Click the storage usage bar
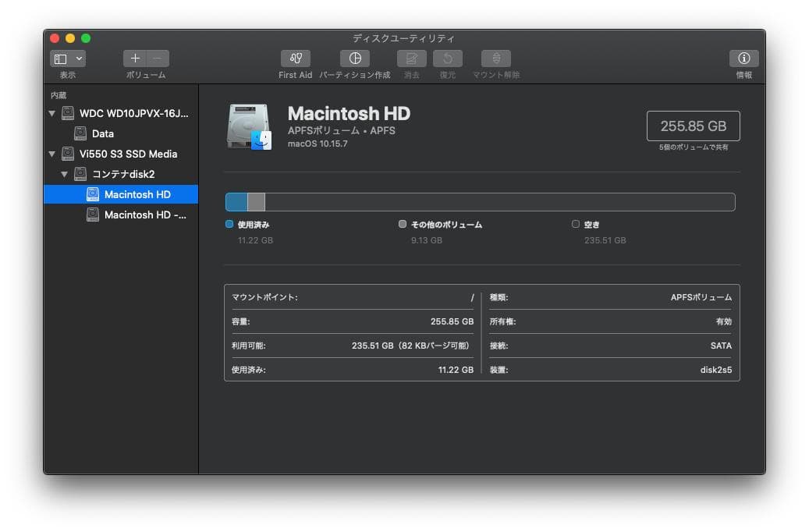This screenshot has width=809, height=532. pyautogui.click(x=481, y=201)
